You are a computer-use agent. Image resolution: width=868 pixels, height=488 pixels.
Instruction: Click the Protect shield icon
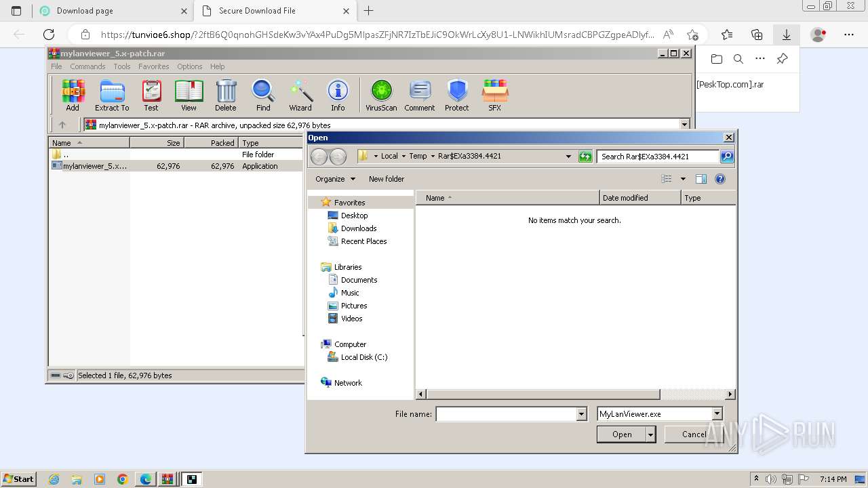click(457, 95)
